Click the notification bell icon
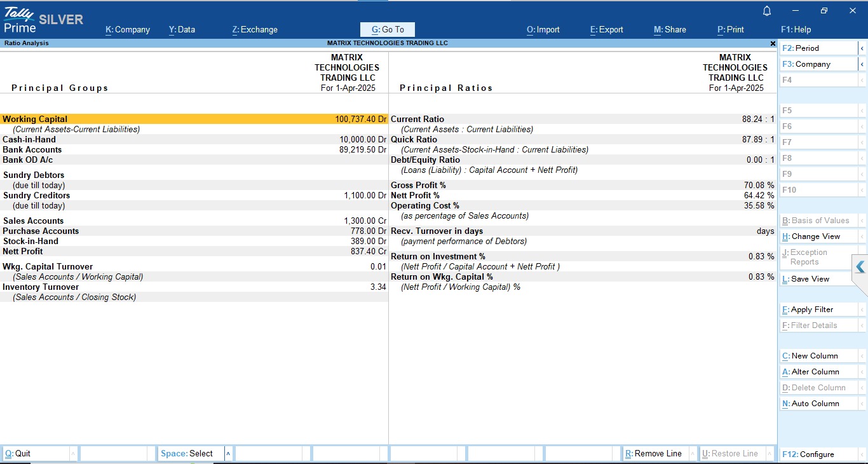868x464 pixels. click(x=767, y=11)
